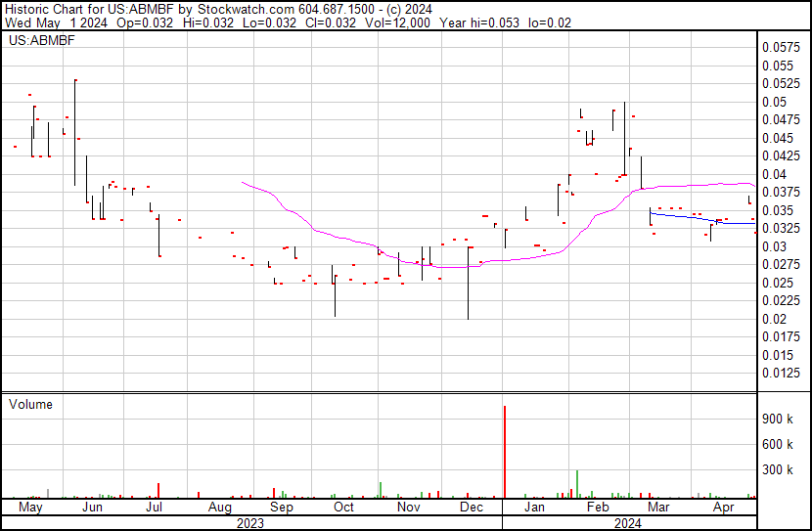
Task: Click the Nov month label
Action: click(x=409, y=508)
